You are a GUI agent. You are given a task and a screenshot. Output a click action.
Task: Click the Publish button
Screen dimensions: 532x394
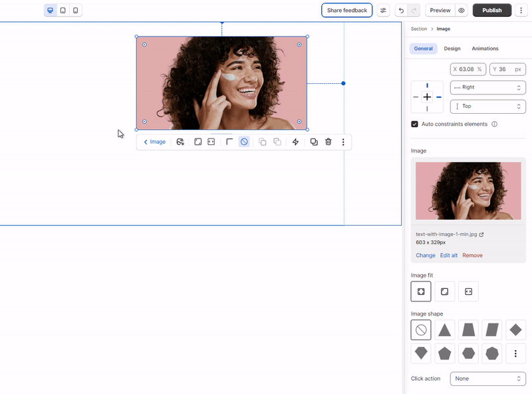tap(492, 11)
